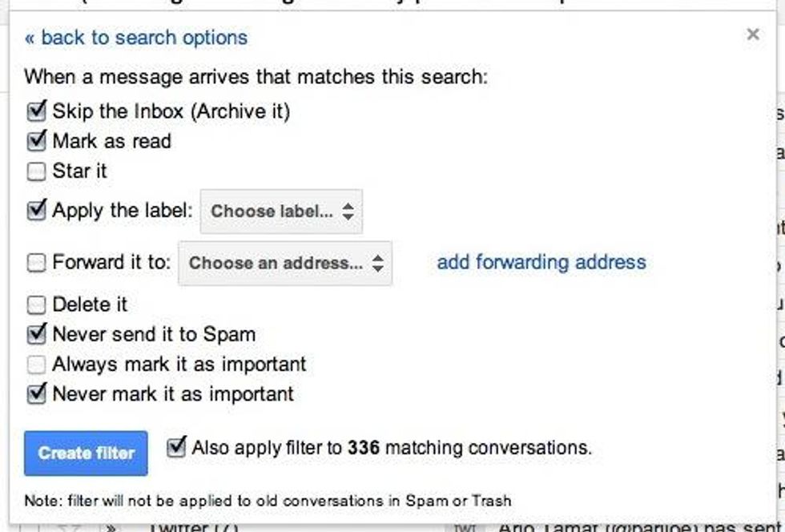The height and width of the screenshot is (532, 785).
Task: Enable the Forward it to checkbox
Action: pyautogui.click(x=37, y=263)
